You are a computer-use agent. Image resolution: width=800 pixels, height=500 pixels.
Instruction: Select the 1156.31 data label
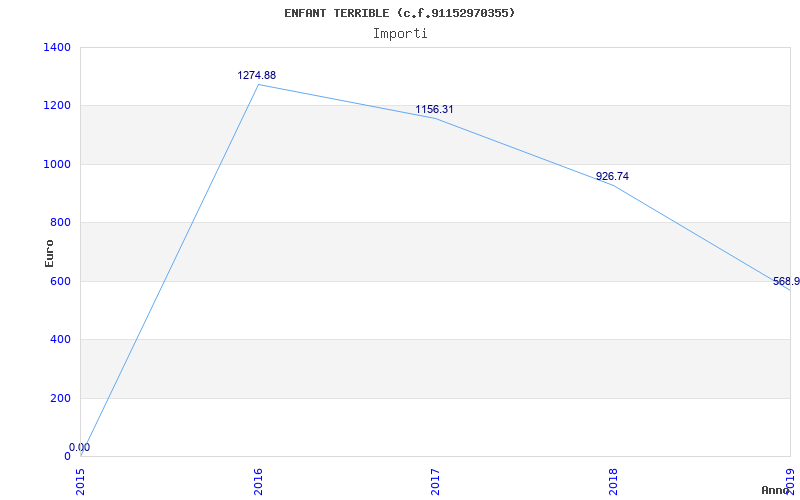[434, 109]
